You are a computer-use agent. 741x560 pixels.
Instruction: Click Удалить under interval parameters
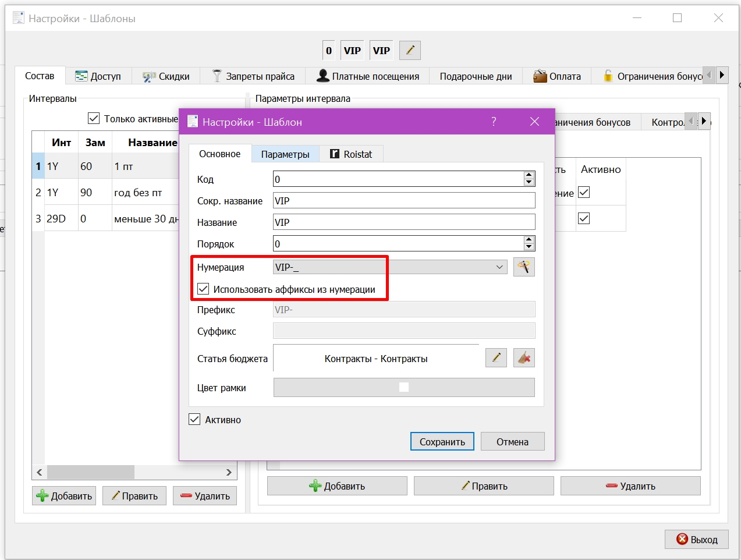click(630, 486)
